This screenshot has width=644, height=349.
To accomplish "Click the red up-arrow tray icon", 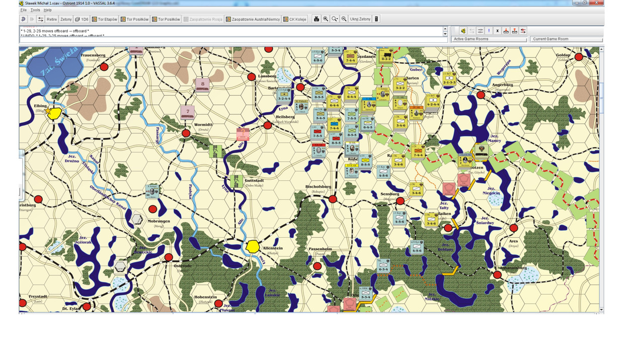I will pyautogui.click(x=515, y=31).
